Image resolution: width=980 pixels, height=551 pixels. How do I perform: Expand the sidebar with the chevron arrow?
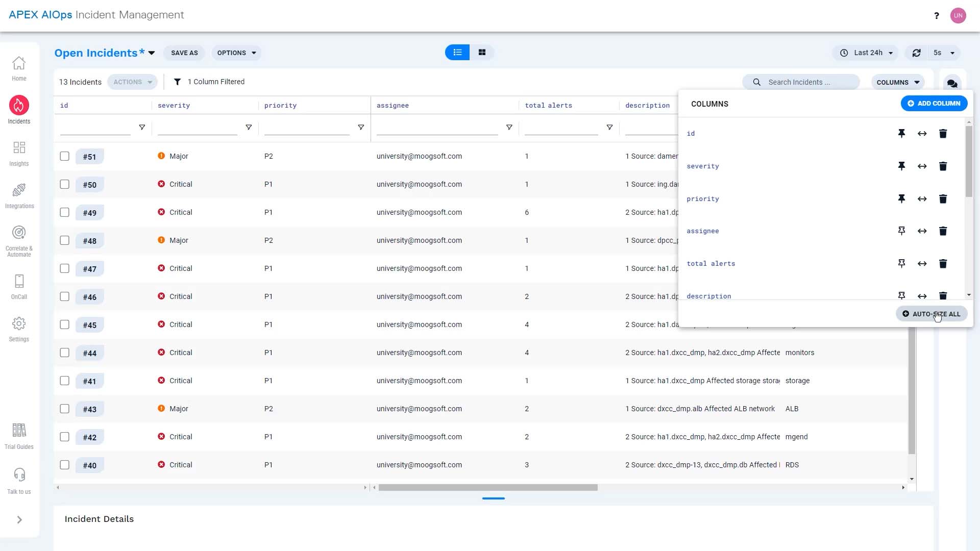tap(19, 520)
